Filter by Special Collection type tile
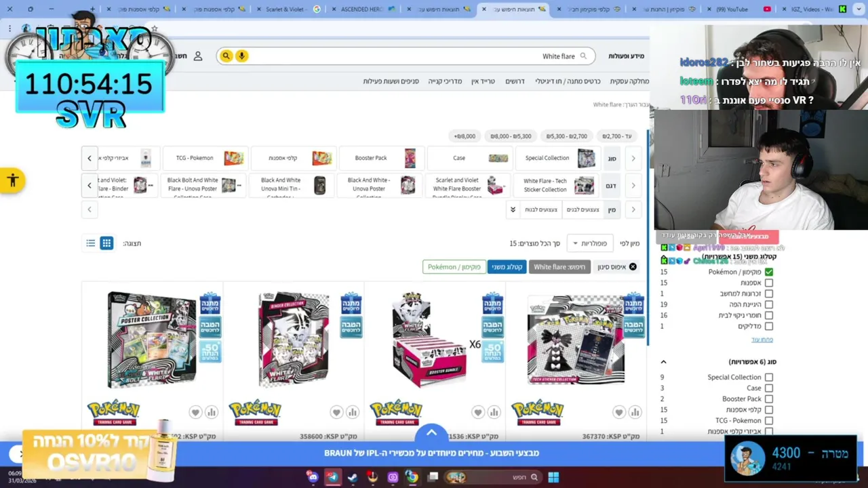The image size is (868, 488). coord(559,158)
